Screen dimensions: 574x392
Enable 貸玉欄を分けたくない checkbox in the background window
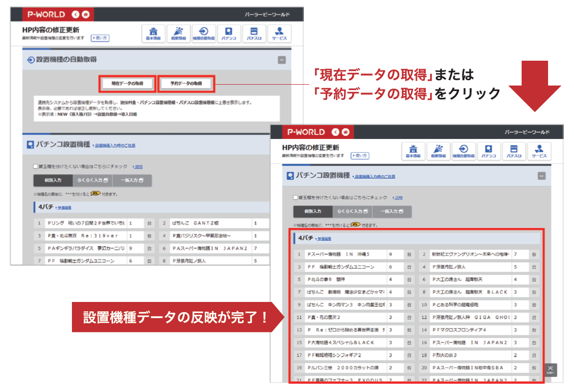[x=35, y=166]
